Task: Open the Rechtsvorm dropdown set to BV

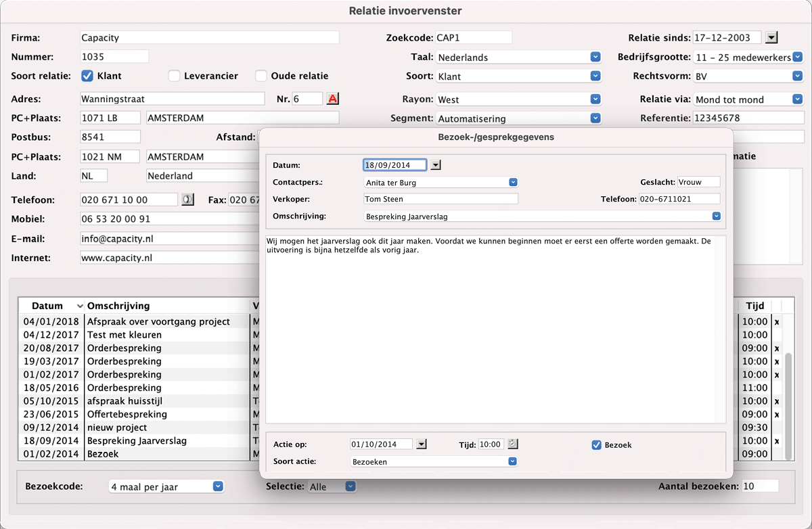Action: (797, 76)
